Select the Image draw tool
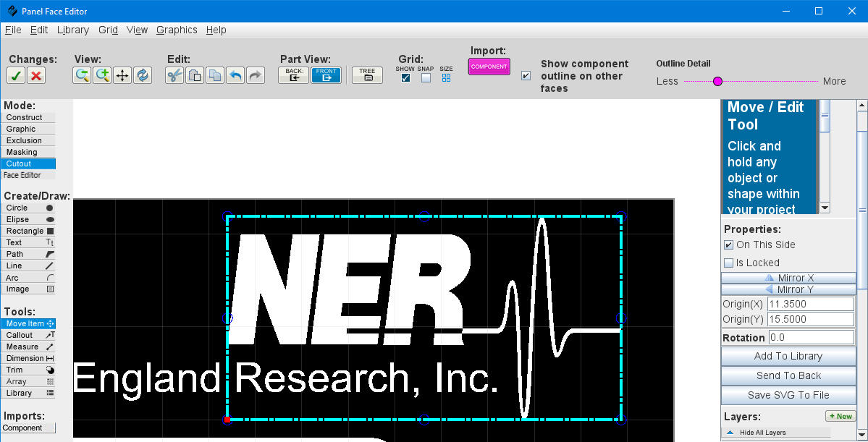The height and width of the screenshot is (442, 868). pyautogui.click(x=28, y=289)
